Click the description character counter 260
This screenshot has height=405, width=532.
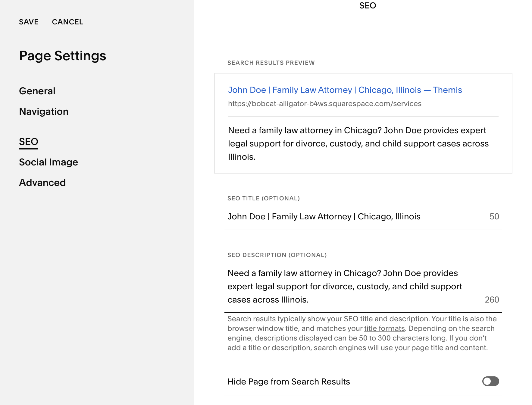(492, 299)
